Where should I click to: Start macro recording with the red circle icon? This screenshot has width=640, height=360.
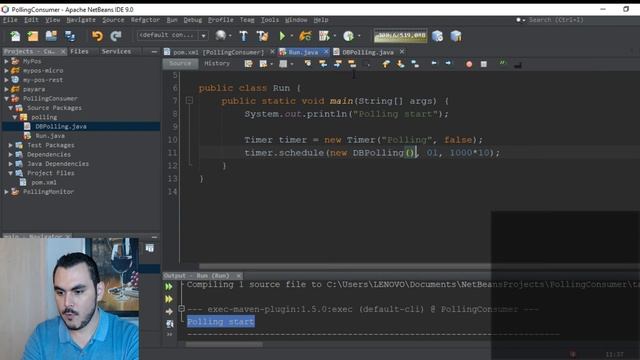tap(469, 64)
